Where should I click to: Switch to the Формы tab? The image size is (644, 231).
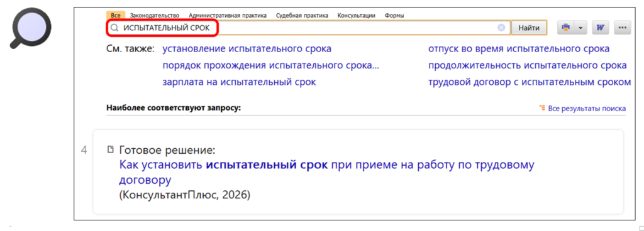(394, 16)
